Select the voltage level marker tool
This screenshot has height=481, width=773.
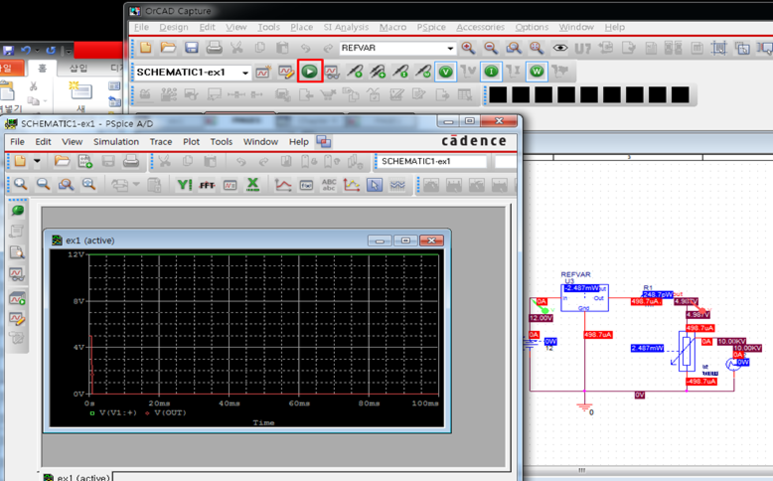pyautogui.click(x=354, y=72)
